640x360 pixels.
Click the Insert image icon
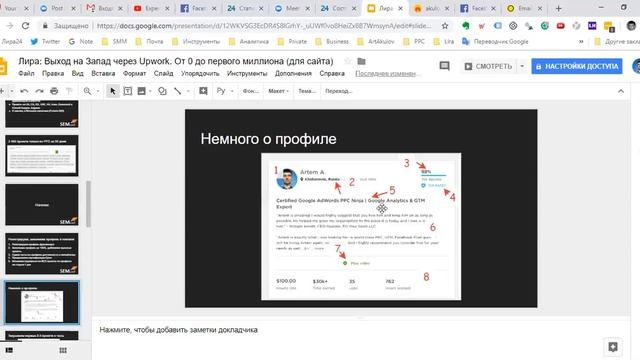[141, 91]
